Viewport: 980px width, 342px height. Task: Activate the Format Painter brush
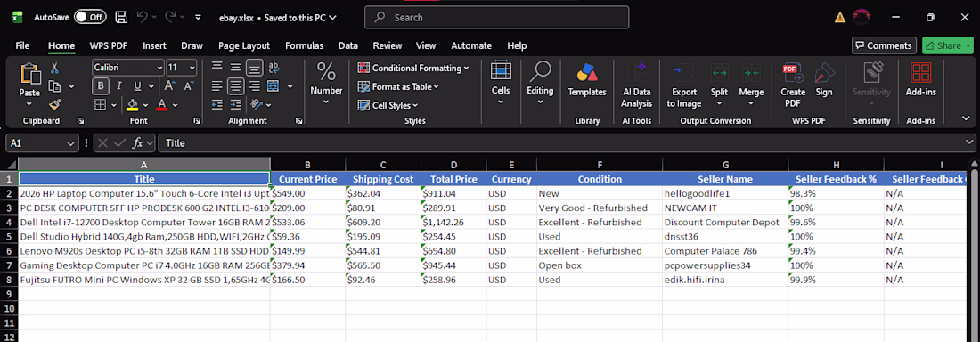tap(54, 104)
